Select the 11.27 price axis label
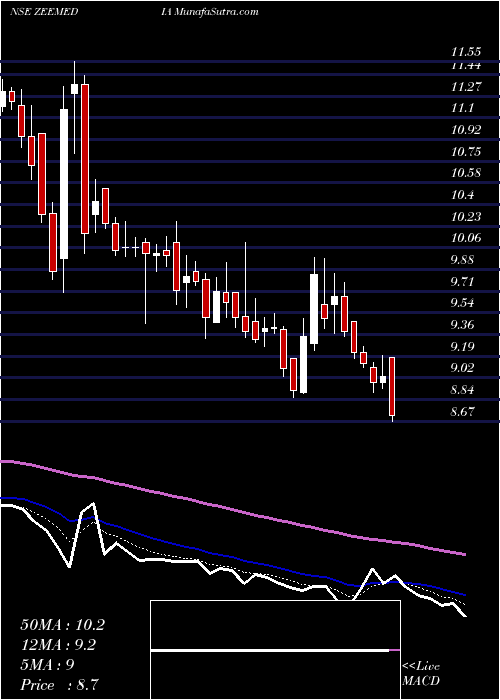The image size is (500, 700). pos(466,87)
